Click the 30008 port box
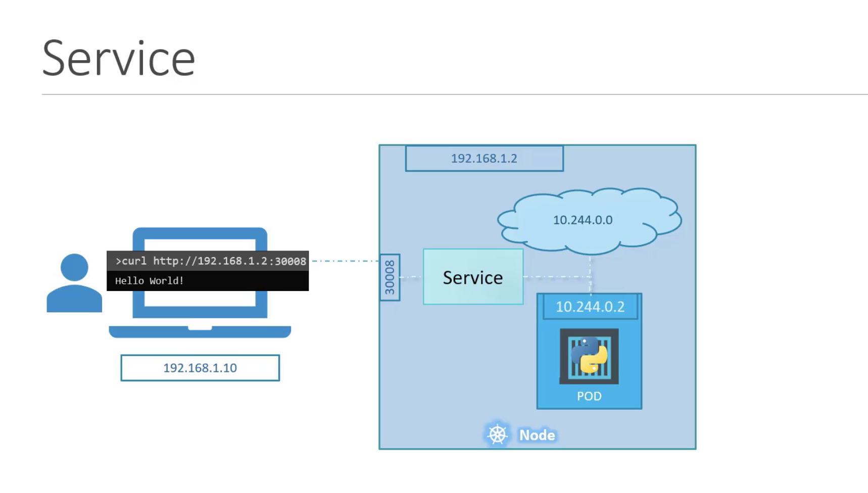 (390, 277)
